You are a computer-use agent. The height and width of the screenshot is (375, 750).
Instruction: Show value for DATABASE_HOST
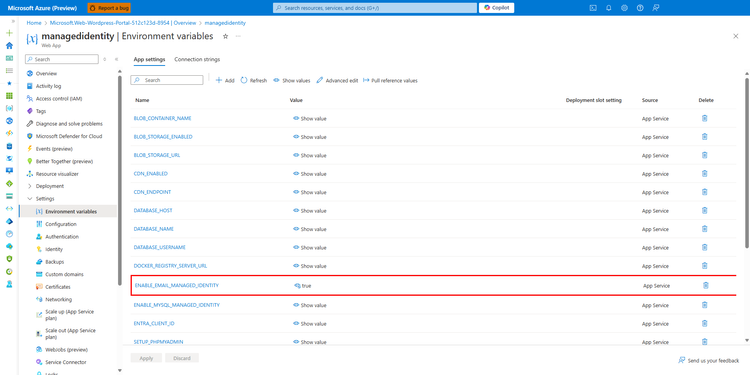click(309, 210)
